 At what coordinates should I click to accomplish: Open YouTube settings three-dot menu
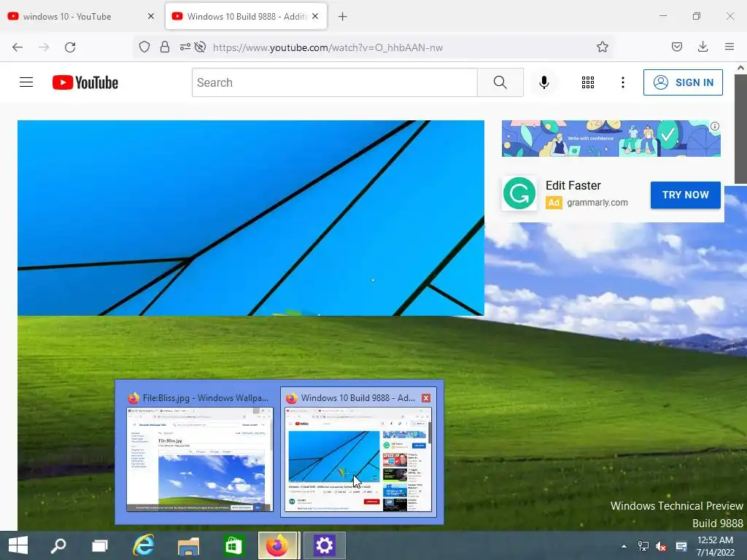tap(623, 82)
